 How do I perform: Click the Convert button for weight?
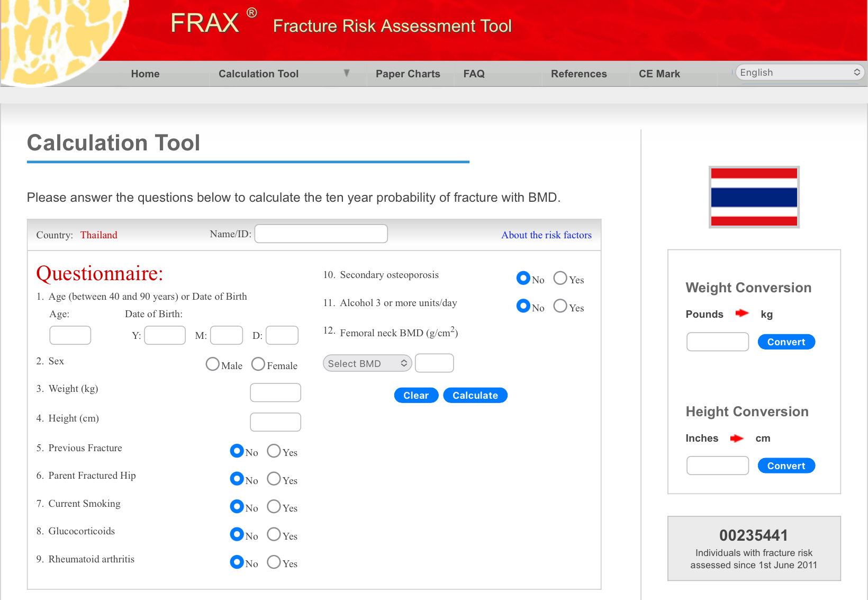tap(786, 342)
